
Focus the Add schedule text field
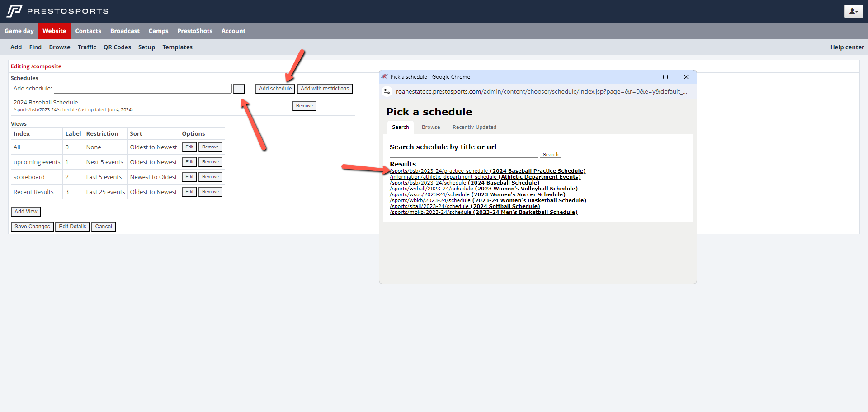[x=143, y=89]
